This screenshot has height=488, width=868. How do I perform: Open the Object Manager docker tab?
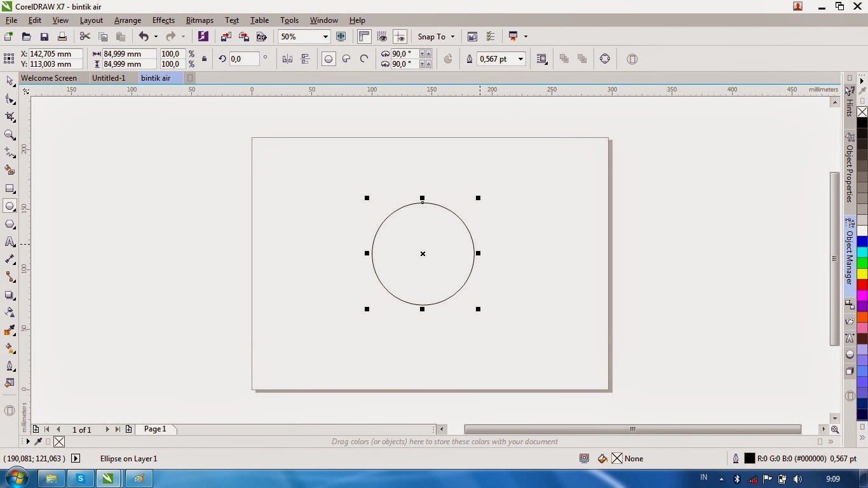(x=850, y=257)
